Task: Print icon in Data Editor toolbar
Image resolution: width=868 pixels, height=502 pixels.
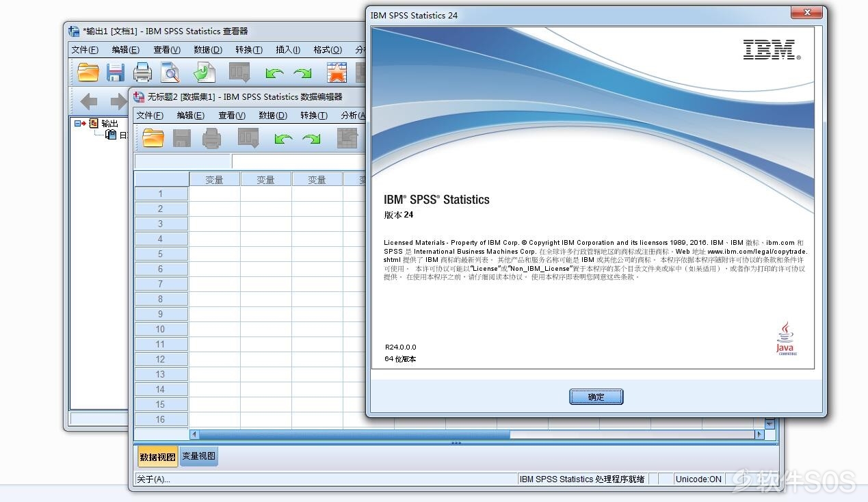Action: (211, 138)
